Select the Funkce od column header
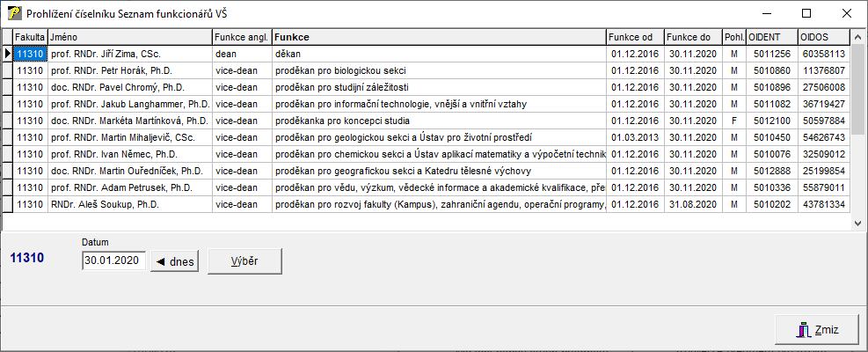 (x=634, y=37)
